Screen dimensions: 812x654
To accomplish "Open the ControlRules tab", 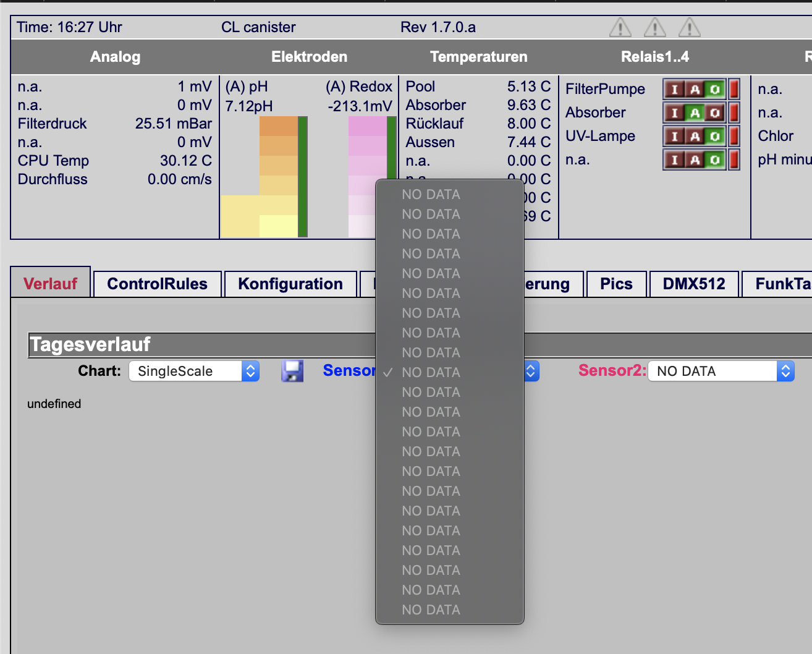I will pyautogui.click(x=157, y=284).
